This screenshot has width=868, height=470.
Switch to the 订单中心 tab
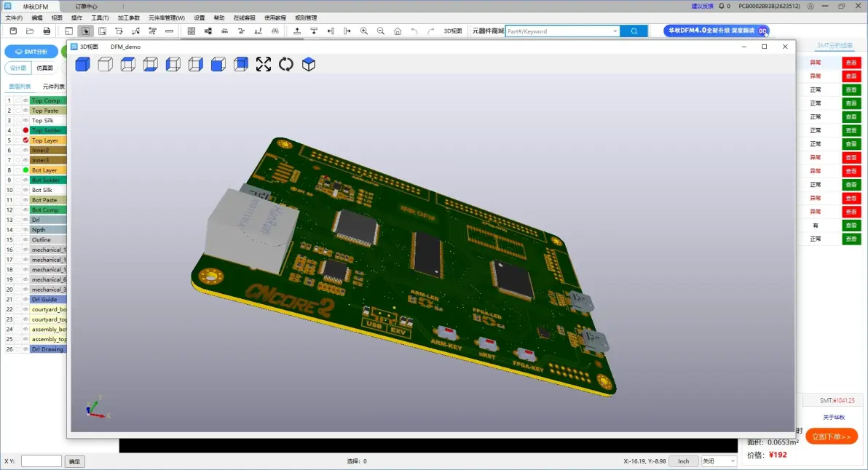[87, 7]
